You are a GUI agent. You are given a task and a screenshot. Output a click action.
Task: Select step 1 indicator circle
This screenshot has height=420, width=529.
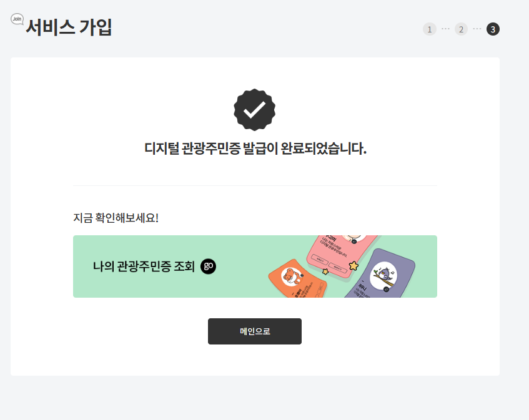[429, 29]
